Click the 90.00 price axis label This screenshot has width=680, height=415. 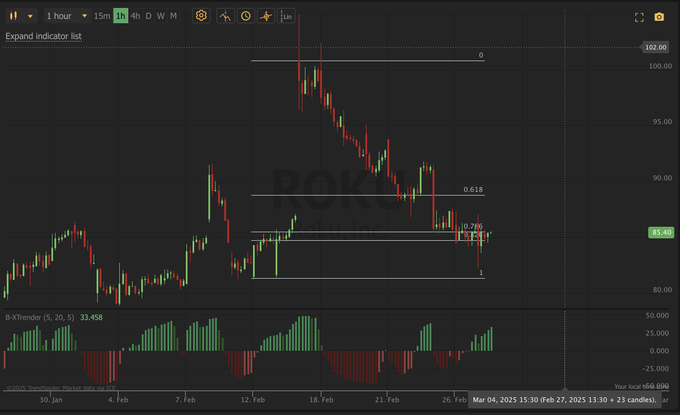pos(662,178)
